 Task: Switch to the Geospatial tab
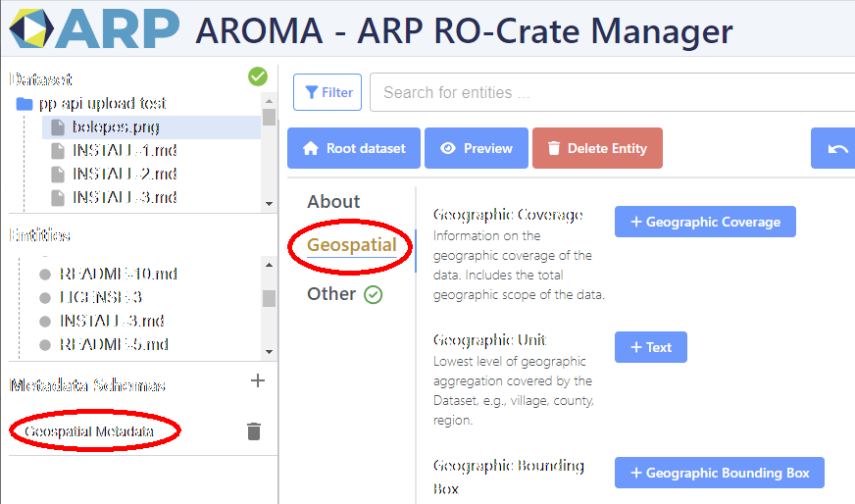[x=352, y=245]
